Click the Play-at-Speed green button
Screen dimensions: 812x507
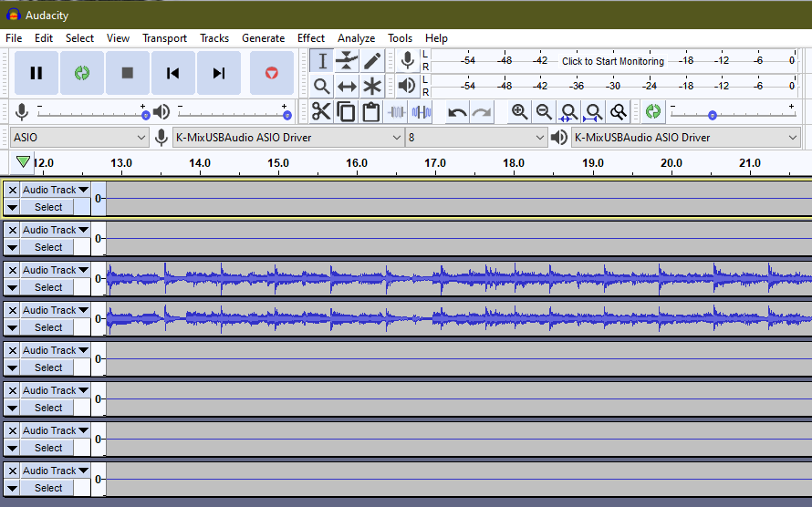coord(653,112)
